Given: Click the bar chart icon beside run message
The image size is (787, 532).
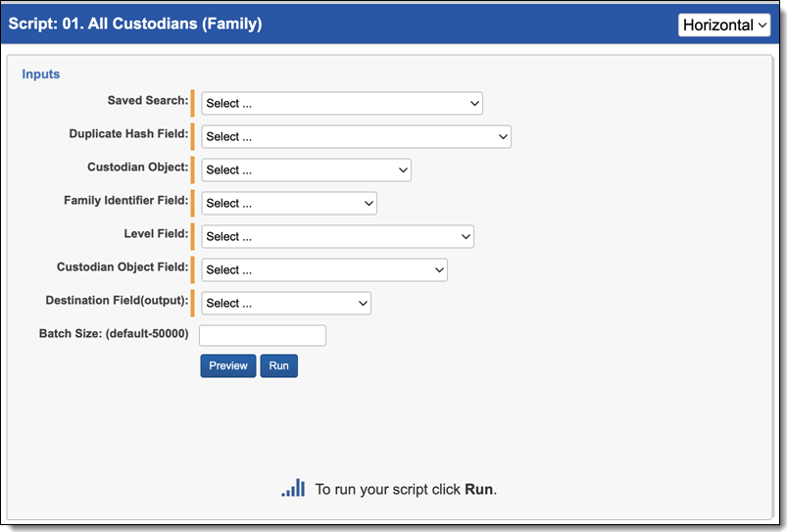Looking at the screenshot, I should [x=293, y=488].
